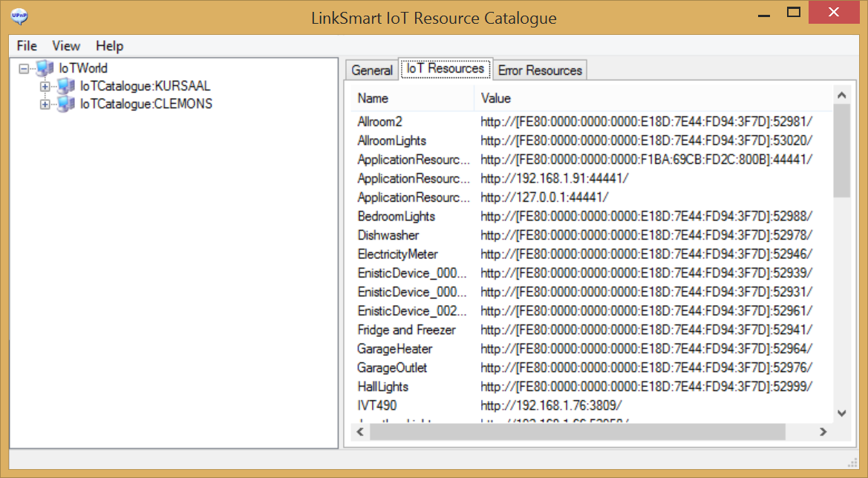The image size is (868, 478).
Task: Select the HallLights resource
Action: click(382, 386)
